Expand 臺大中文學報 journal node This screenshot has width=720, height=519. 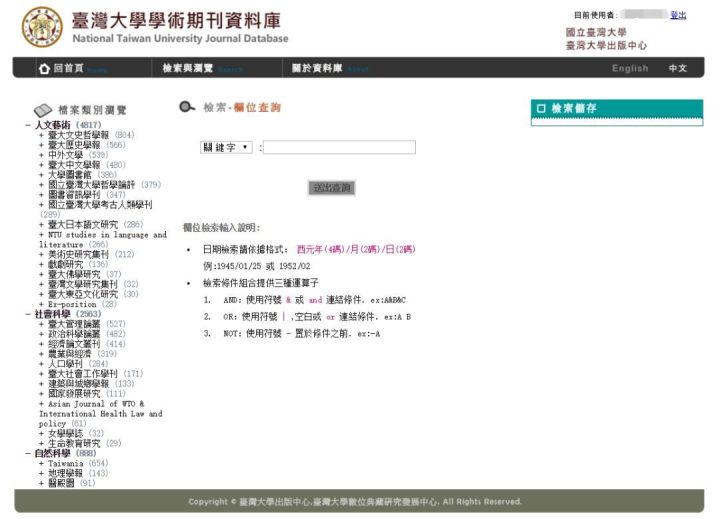coord(41,165)
